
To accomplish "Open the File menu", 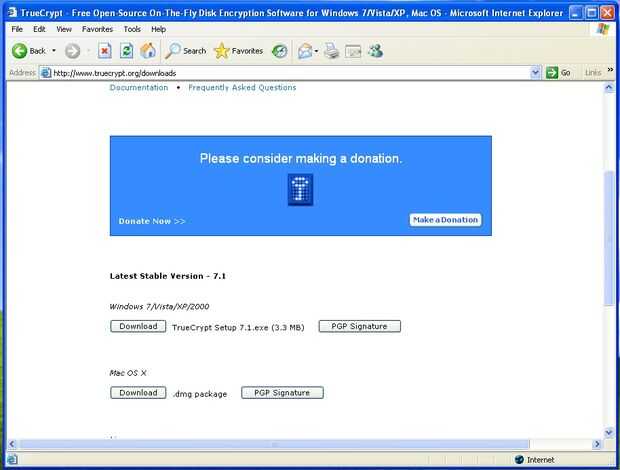I will (17, 29).
